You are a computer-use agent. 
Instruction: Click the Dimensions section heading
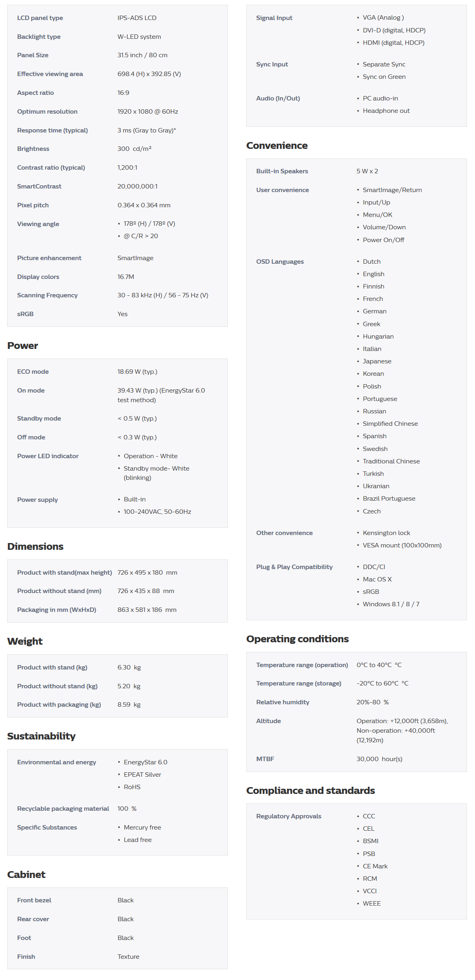point(35,547)
